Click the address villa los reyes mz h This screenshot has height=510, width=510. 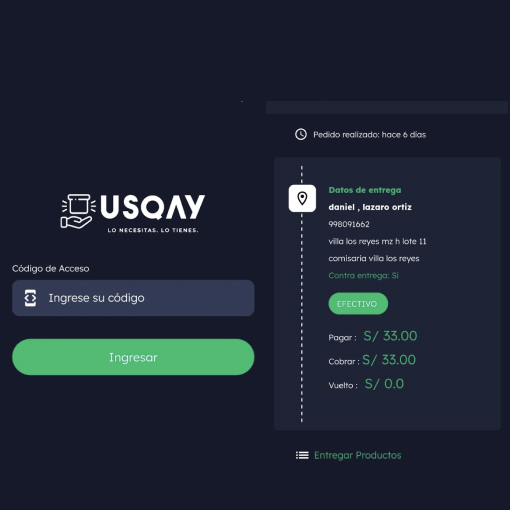point(377,241)
